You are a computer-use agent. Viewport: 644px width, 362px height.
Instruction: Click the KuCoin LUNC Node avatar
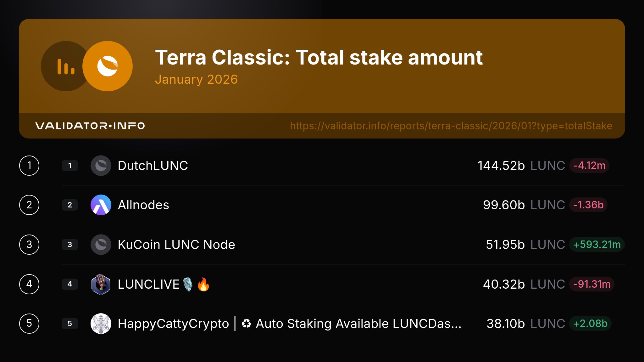[x=101, y=245]
